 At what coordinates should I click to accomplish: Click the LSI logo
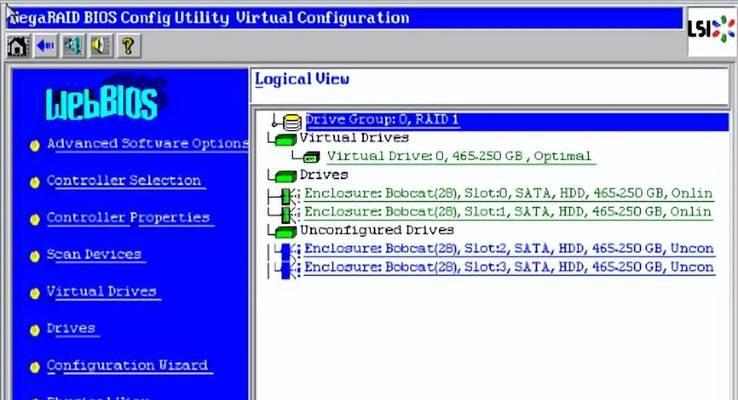click(711, 29)
